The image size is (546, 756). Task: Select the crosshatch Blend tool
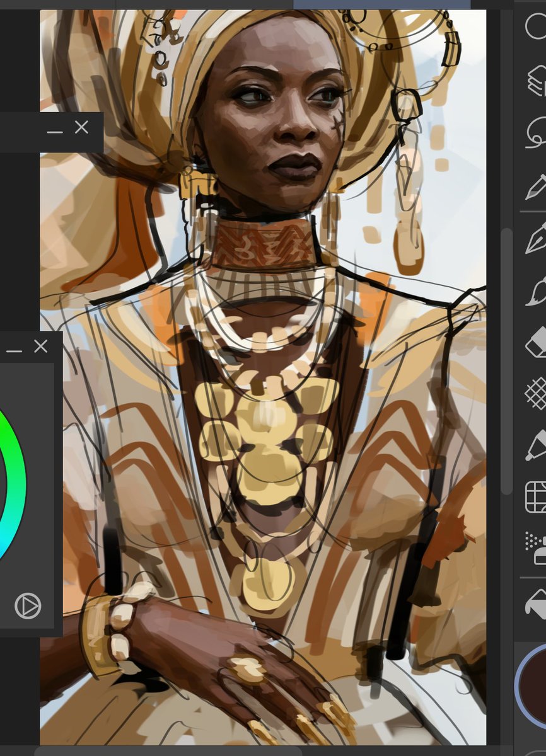point(537,394)
